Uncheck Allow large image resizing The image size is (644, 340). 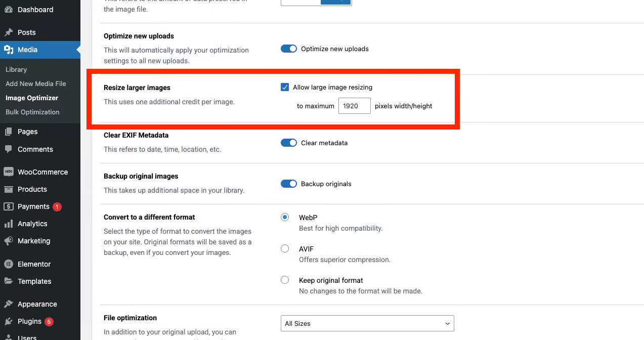pos(285,88)
